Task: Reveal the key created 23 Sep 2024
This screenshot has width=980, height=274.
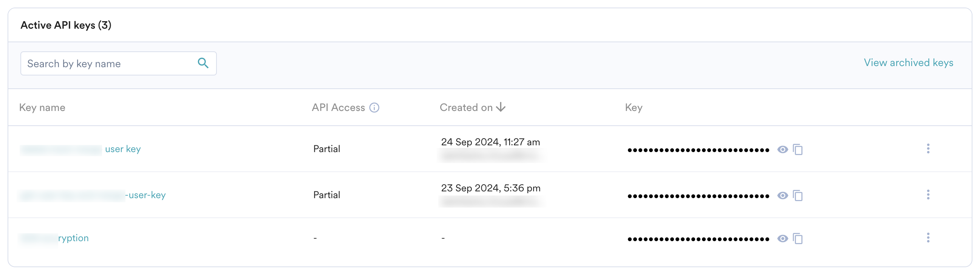Action: click(782, 195)
